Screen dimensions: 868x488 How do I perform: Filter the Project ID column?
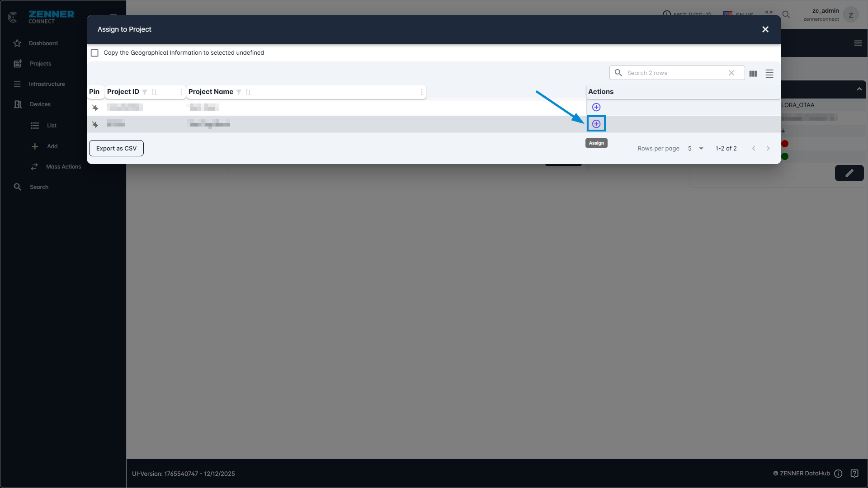coord(145,92)
